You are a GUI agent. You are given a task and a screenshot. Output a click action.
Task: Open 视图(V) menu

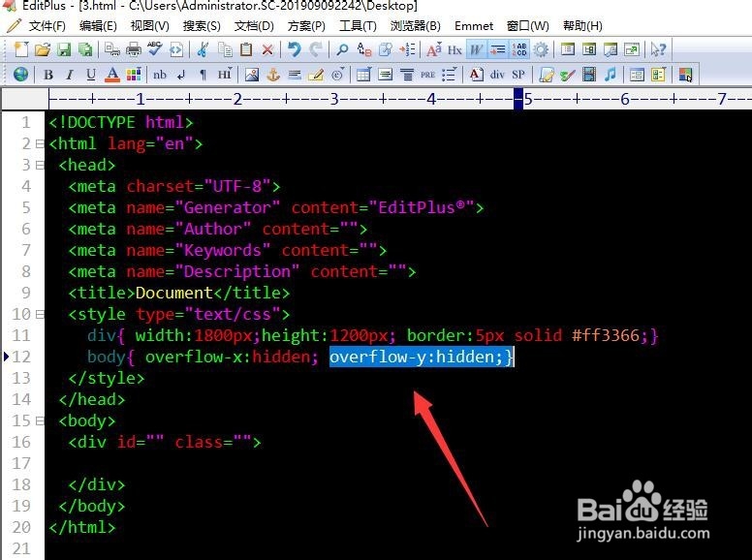[x=149, y=25]
